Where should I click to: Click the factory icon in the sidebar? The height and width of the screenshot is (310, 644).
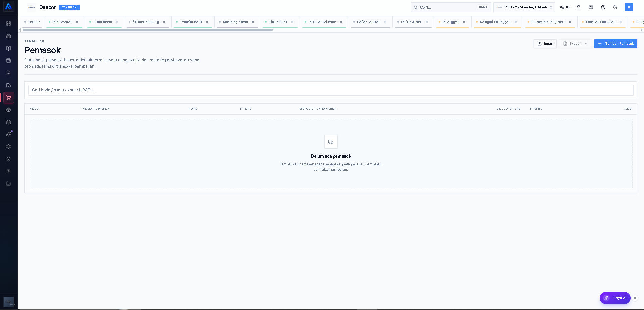tap(9, 184)
